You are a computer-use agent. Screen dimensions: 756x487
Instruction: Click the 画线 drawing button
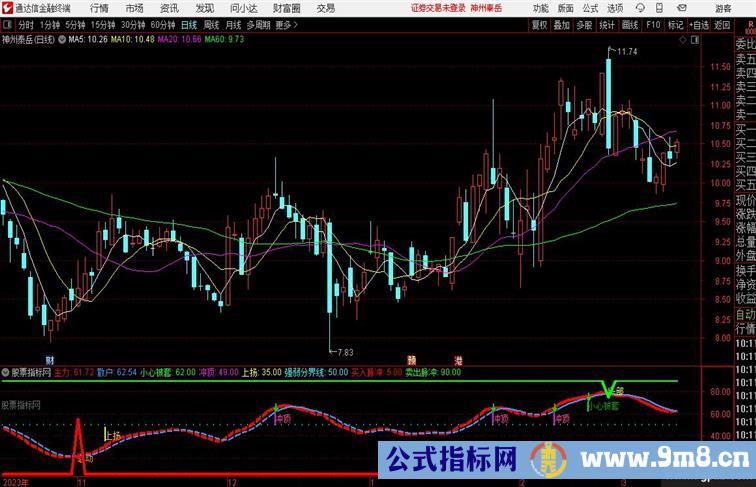tap(630, 25)
